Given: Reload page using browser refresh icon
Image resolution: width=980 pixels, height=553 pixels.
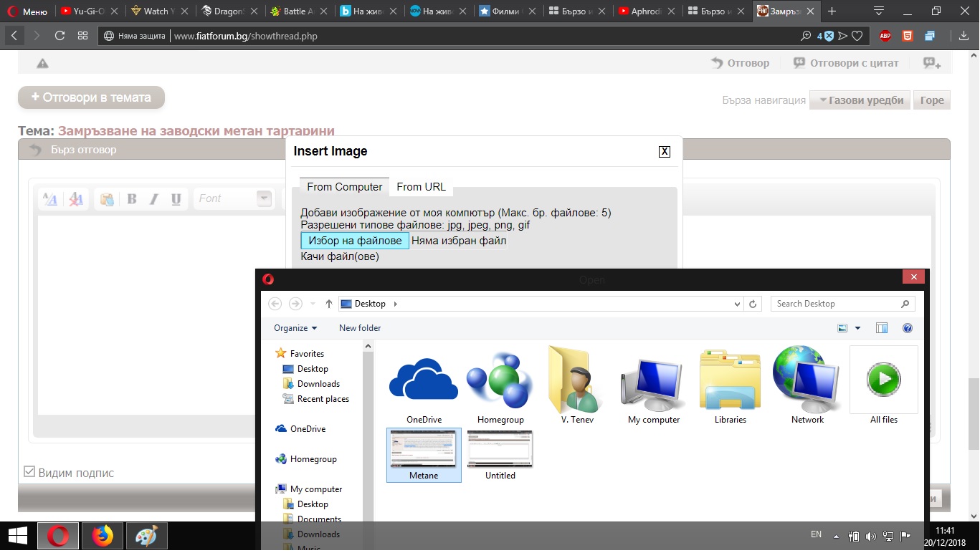Looking at the screenshot, I should [x=60, y=36].
